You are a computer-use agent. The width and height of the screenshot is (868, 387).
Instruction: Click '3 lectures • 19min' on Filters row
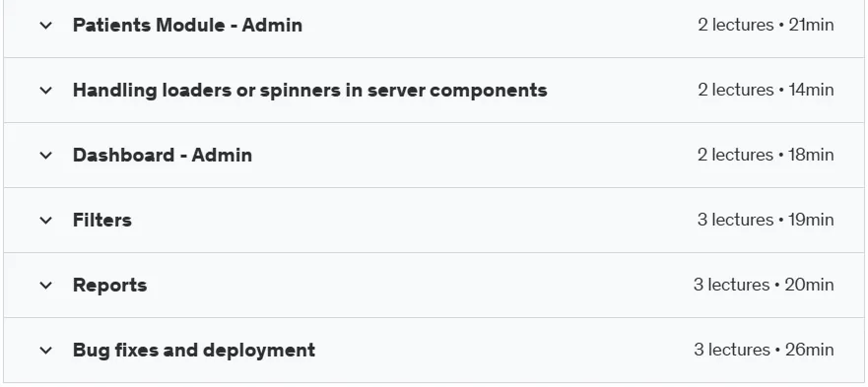coord(766,220)
